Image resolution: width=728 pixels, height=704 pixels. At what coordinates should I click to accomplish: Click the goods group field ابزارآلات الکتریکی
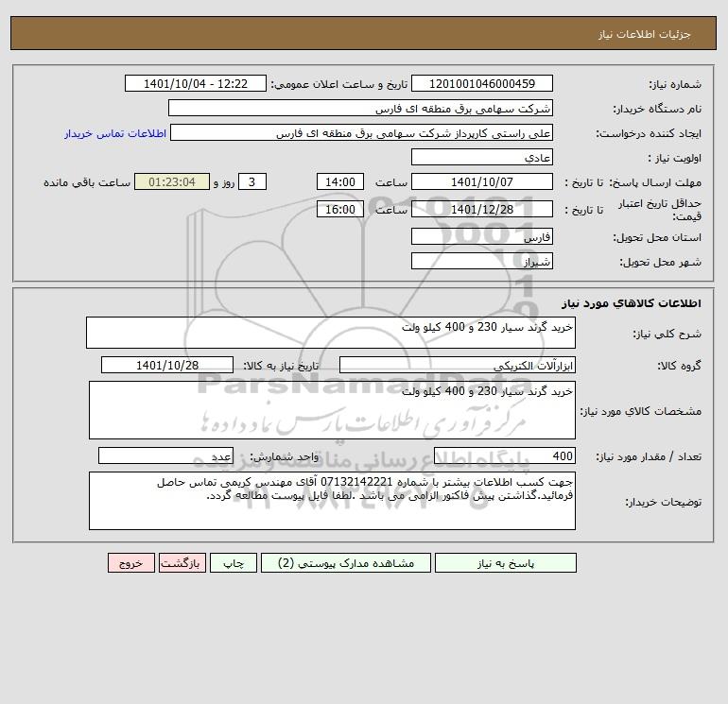pos(458,365)
